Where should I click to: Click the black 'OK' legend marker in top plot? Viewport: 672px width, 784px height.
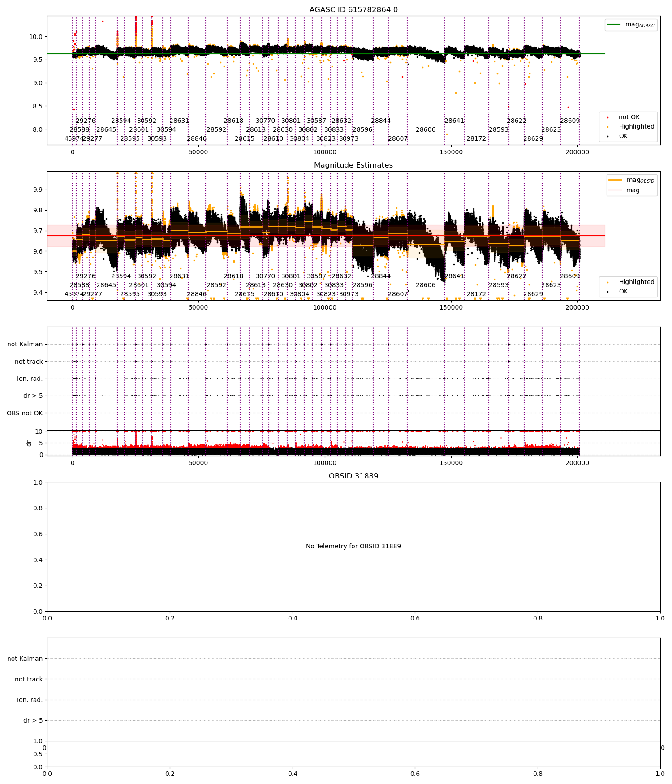click(608, 136)
